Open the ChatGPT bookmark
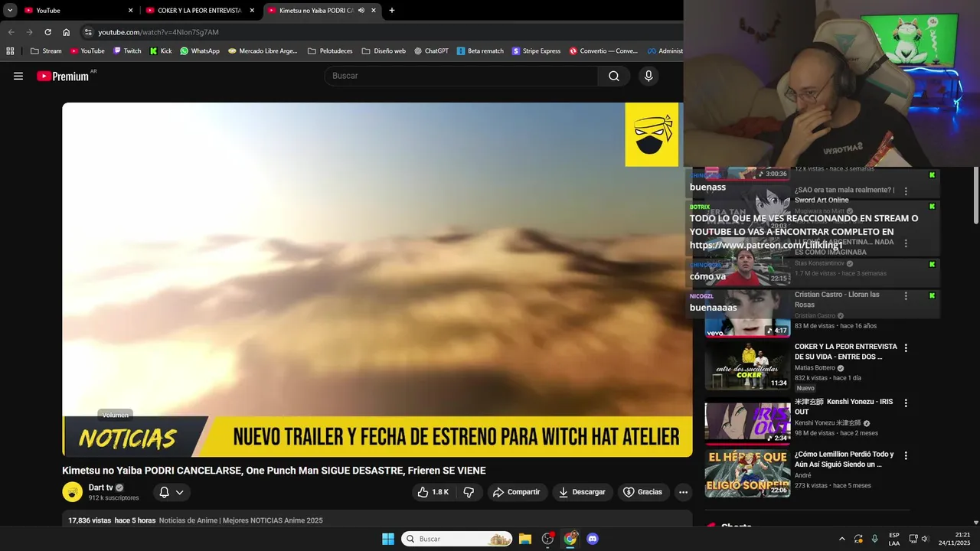The height and width of the screenshot is (551, 980). [431, 51]
